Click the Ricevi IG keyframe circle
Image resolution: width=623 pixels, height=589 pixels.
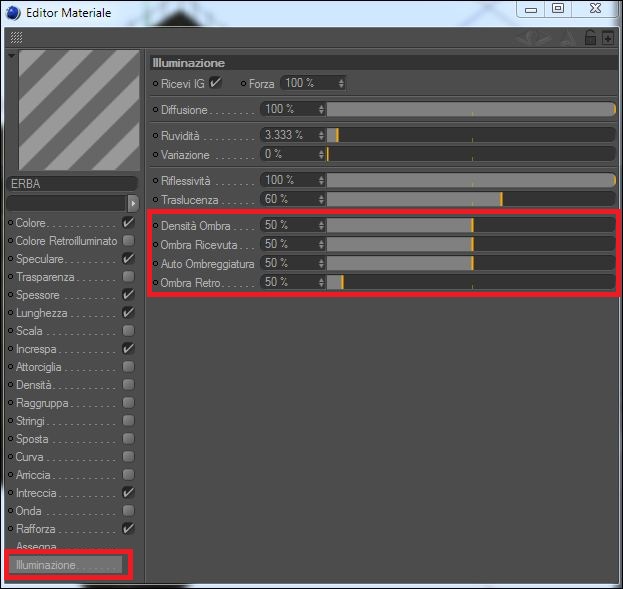point(155,83)
